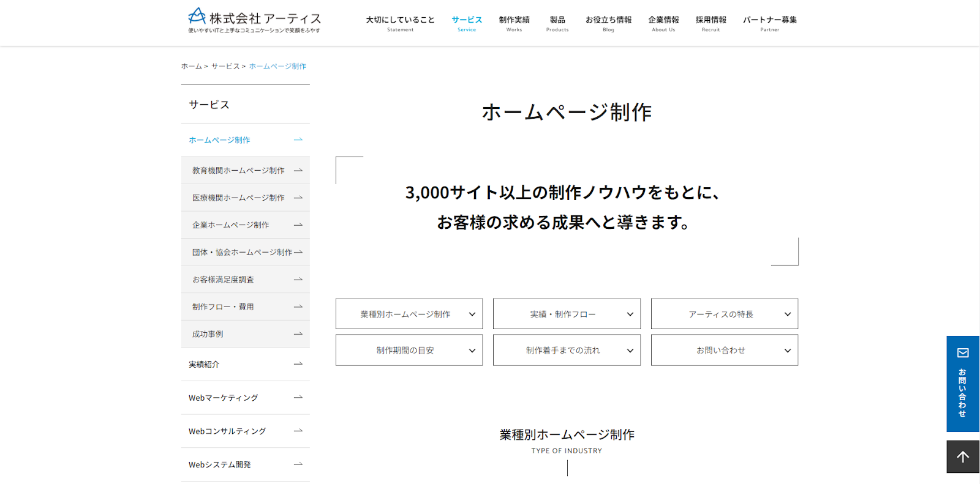Jump to 業種別ホームページ制作 section
980x484 pixels.
pyautogui.click(x=409, y=314)
